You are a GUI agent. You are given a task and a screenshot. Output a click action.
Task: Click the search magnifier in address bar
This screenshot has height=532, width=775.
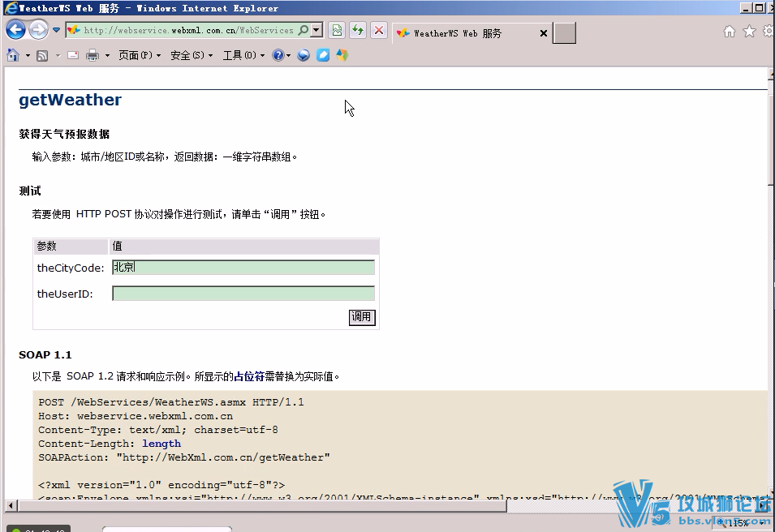tap(304, 30)
